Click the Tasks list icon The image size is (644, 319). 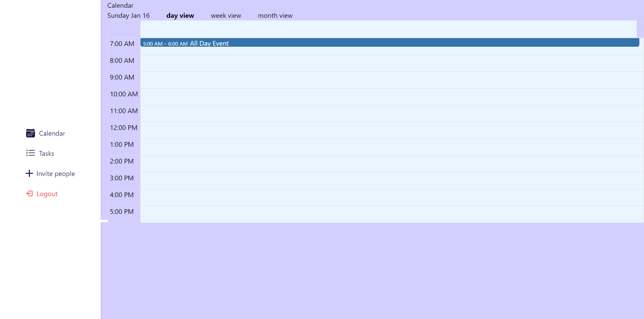pyautogui.click(x=31, y=153)
